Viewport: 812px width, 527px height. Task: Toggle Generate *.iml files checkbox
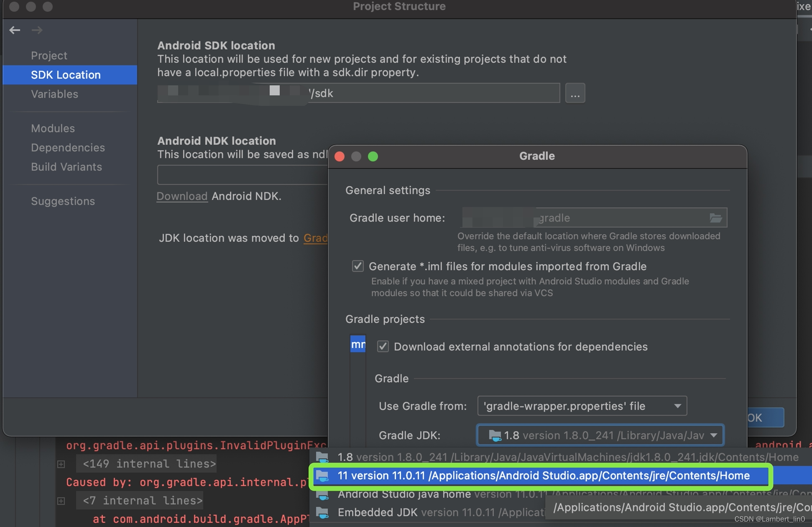click(x=357, y=266)
